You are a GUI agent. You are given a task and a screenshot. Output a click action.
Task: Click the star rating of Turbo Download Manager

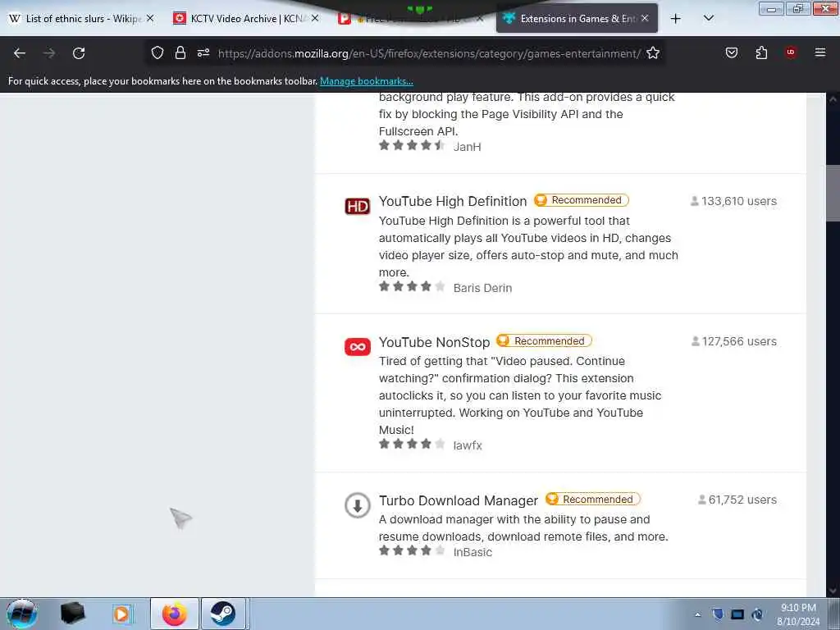point(412,550)
